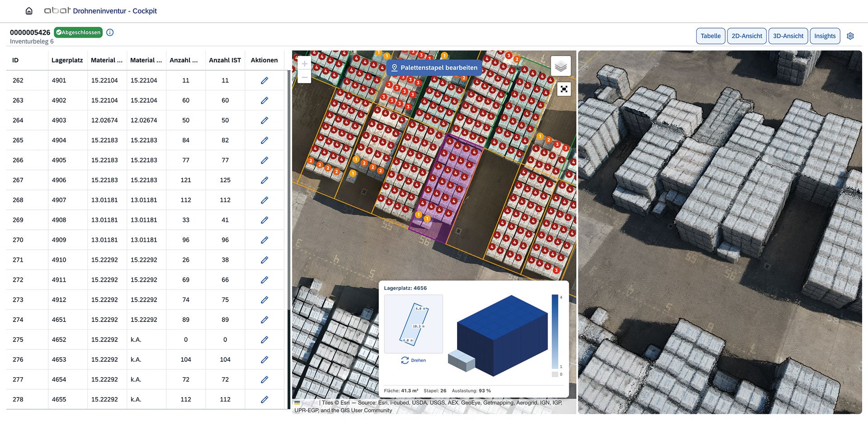Zoom in on the map

[x=304, y=64]
